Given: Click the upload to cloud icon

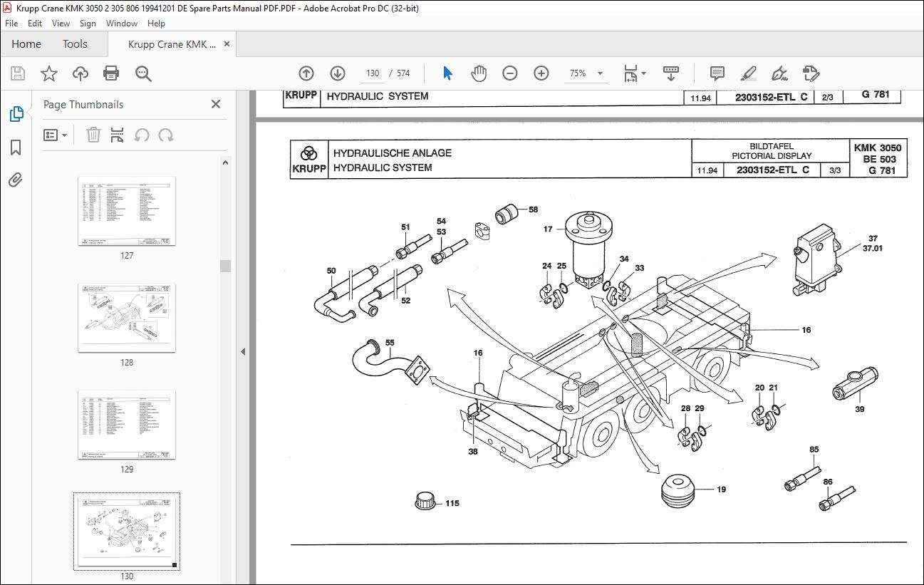Looking at the screenshot, I should coord(81,73).
